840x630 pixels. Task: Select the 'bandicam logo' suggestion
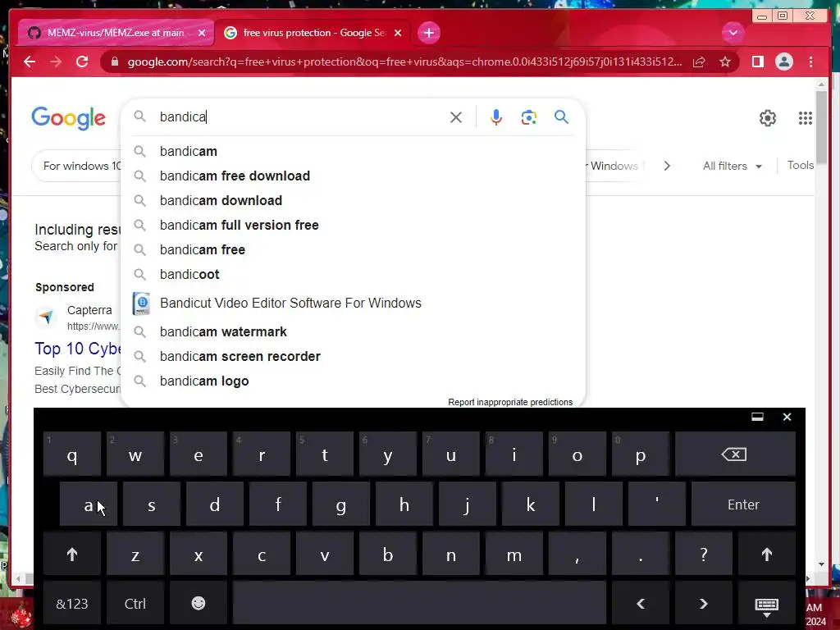(354, 381)
